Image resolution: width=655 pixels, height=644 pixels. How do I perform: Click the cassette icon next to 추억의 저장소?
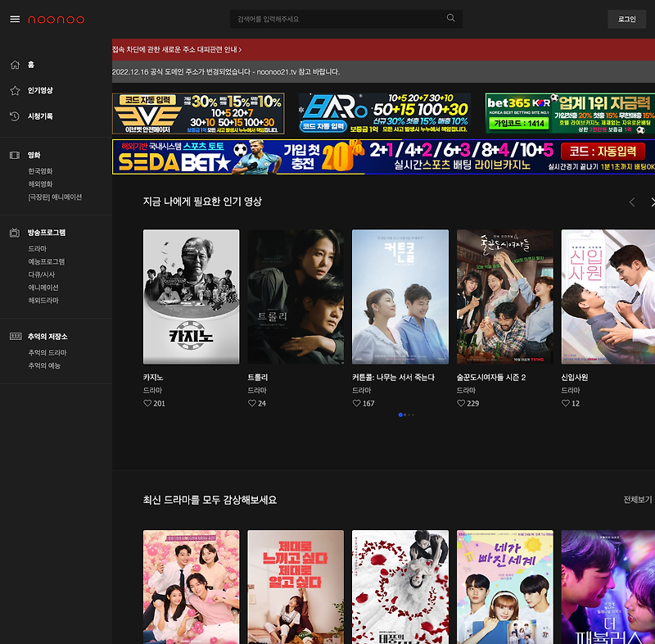16,337
